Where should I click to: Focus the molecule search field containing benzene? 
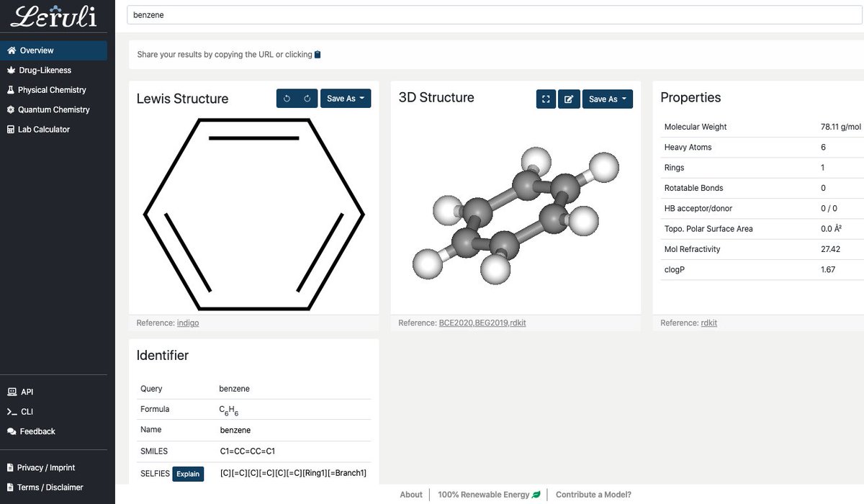495,14
